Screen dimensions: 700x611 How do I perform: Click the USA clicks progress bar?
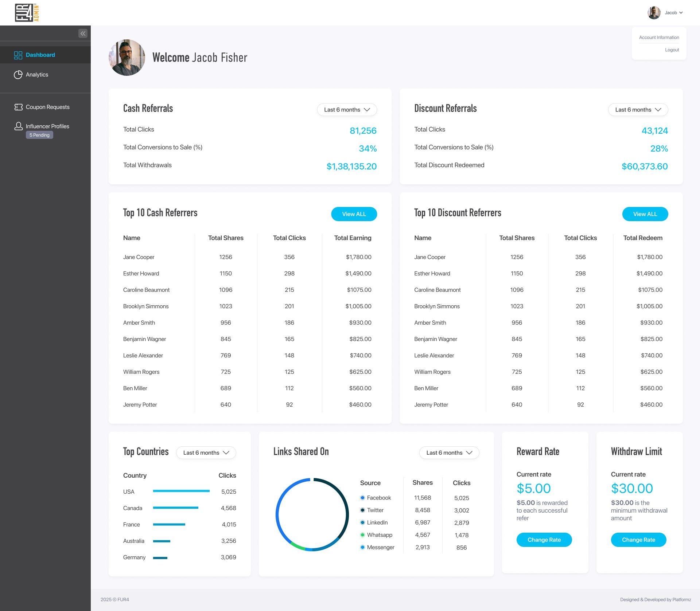[x=181, y=491]
